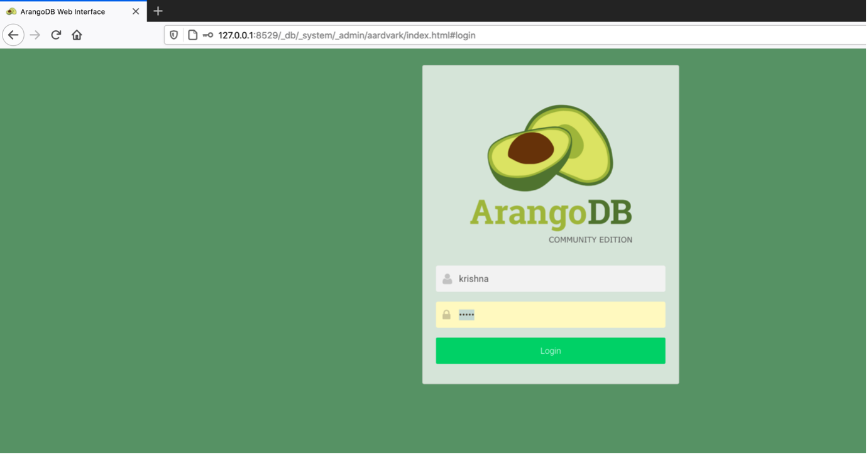Click the green Login button

550,350
